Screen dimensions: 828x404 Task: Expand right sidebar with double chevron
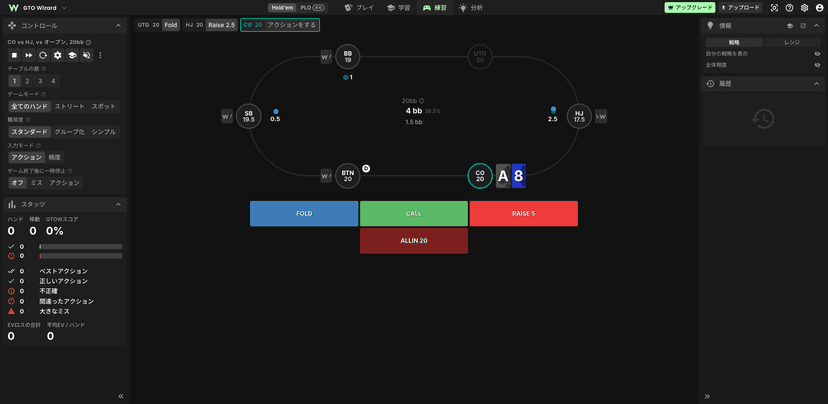pos(707,396)
